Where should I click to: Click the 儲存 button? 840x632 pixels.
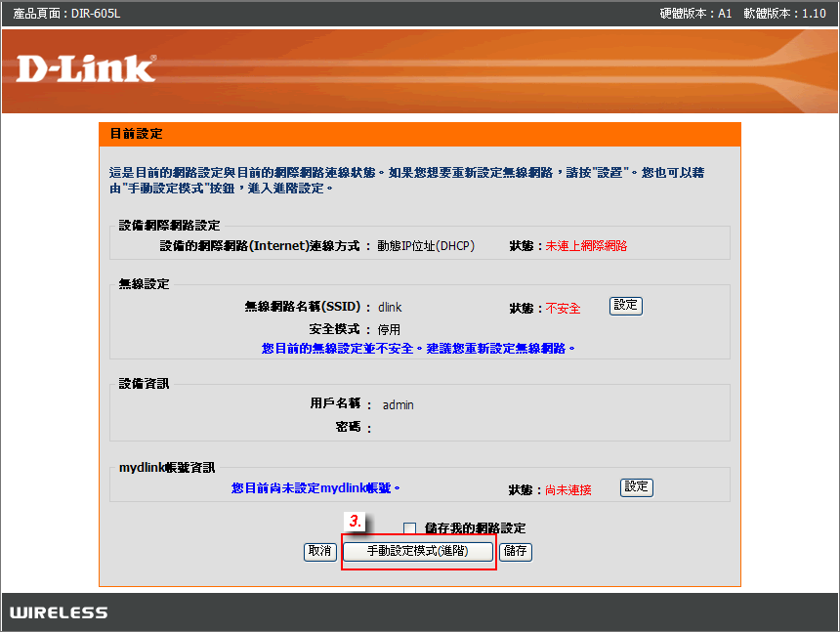[x=516, y=551]
